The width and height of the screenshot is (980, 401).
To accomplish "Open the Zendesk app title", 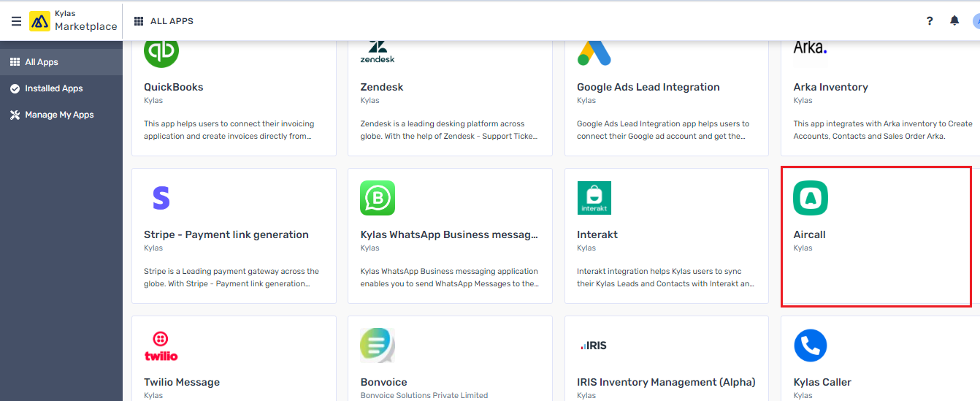I will [382, 87].
